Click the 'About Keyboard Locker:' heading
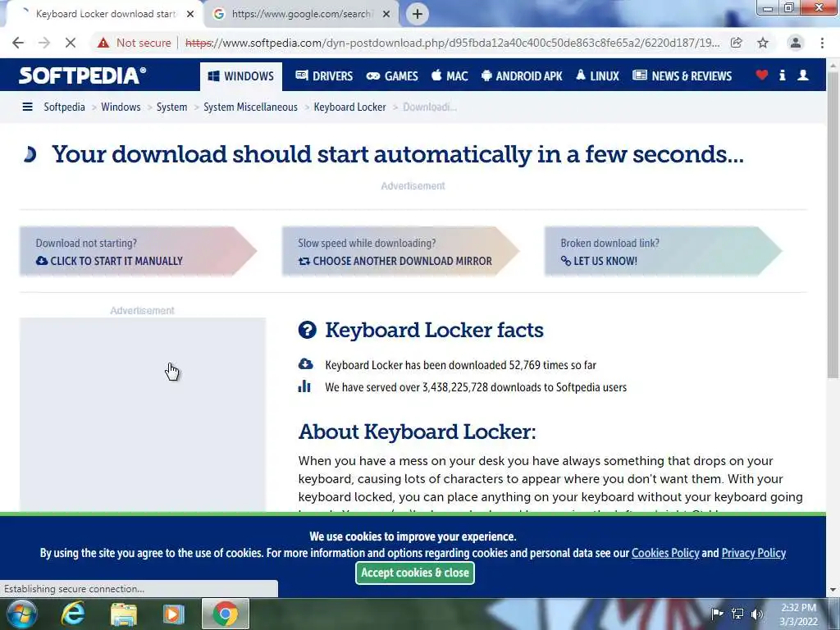The image size is (840, 630). 417,431
